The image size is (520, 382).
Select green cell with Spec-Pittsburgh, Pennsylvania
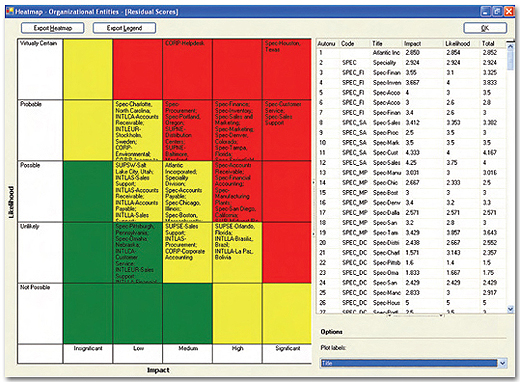[138, 253]
